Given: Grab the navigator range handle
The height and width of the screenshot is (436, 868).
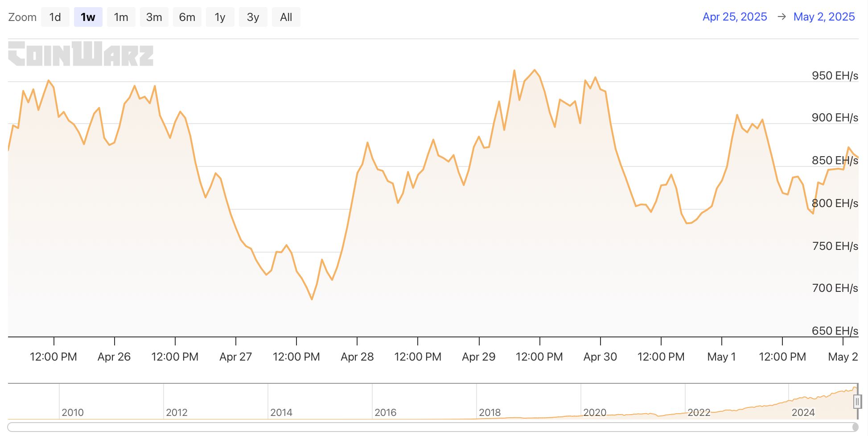Looking at the screenshot, I should tap(857, 402).
